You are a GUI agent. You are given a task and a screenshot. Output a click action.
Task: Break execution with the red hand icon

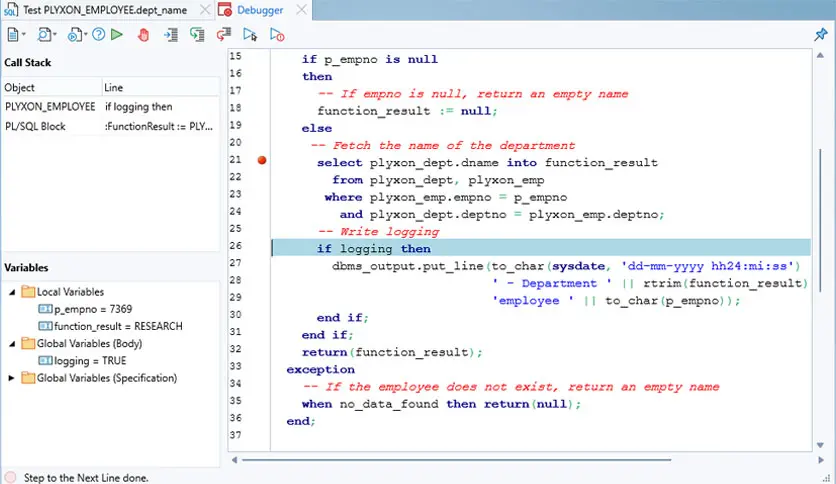pos(143,35)
